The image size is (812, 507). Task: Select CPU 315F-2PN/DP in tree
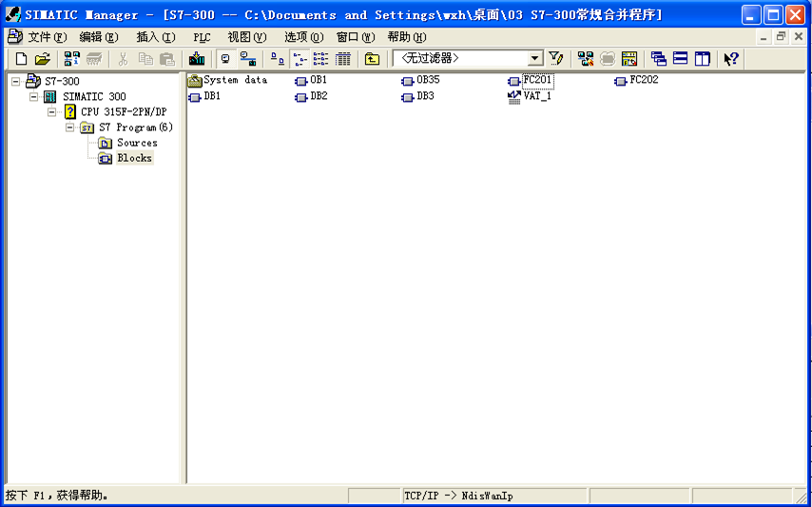pyautogui.click(x=124, y=112)
